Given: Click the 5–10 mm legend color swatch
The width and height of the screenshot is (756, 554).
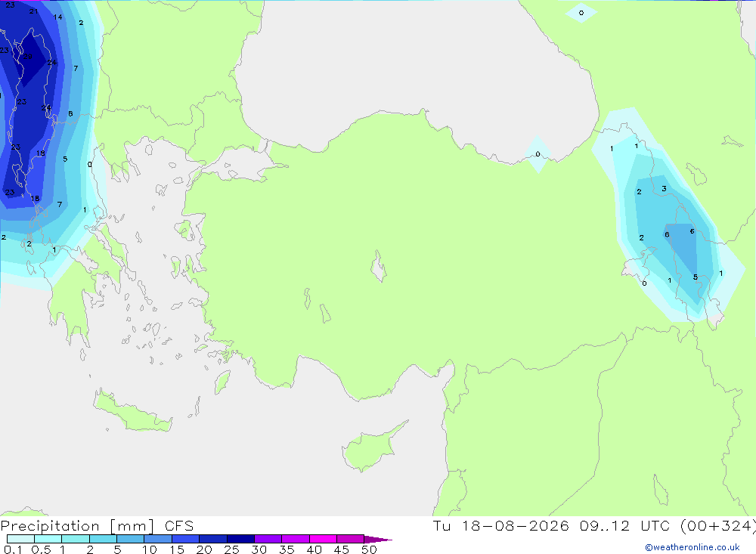Looking at the screenshot, I should pyautogui.click(x=130, y=539).
